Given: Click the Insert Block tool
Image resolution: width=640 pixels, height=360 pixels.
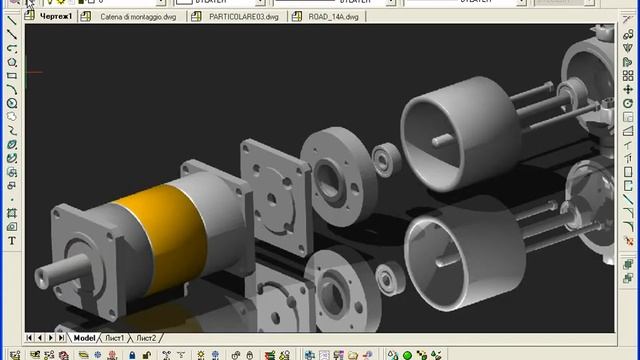Looking at the screenshot, I should [12, 172].
